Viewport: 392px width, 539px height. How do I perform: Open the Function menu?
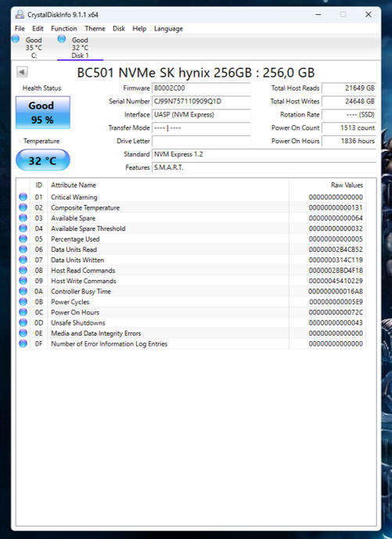coord(64,28)
